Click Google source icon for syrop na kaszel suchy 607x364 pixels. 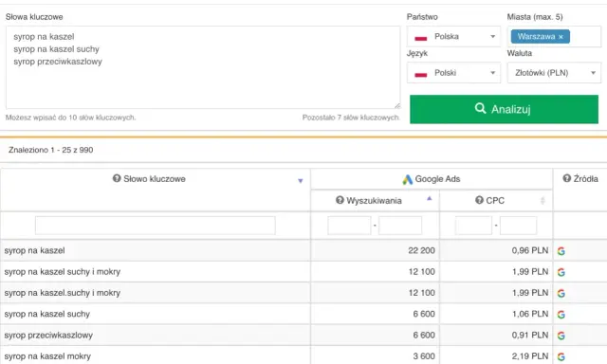pyautogui.click(x=561, y=315)
